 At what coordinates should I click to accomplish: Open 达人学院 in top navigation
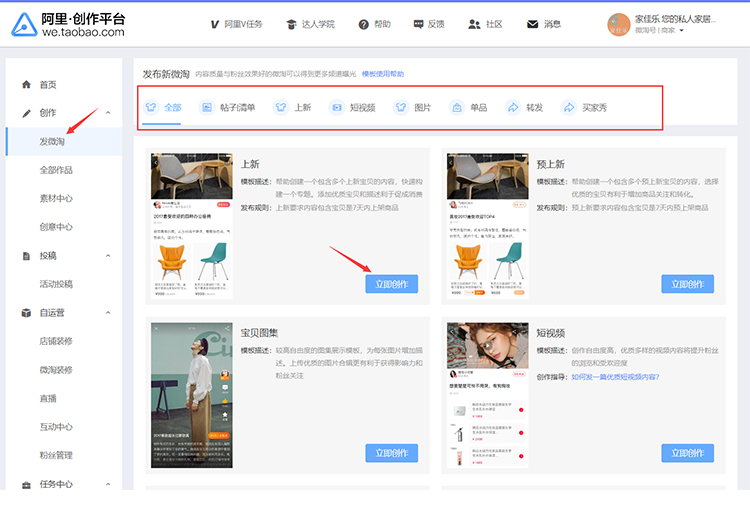310,24
